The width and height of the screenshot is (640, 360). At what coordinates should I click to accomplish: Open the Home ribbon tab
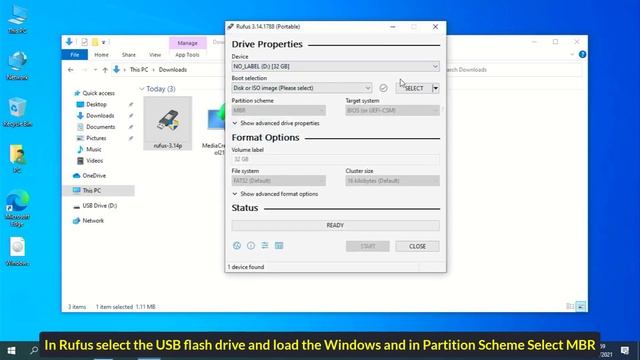[101, 55]
